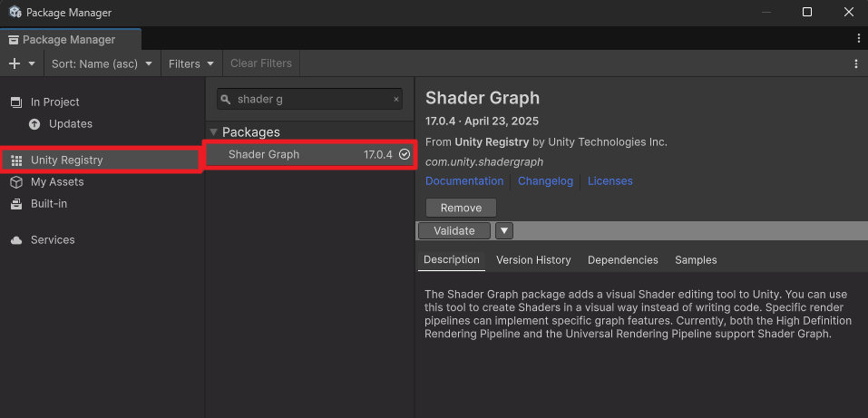Select the Shader Graph package row
The image size is (868, 418).
point(310,154)
